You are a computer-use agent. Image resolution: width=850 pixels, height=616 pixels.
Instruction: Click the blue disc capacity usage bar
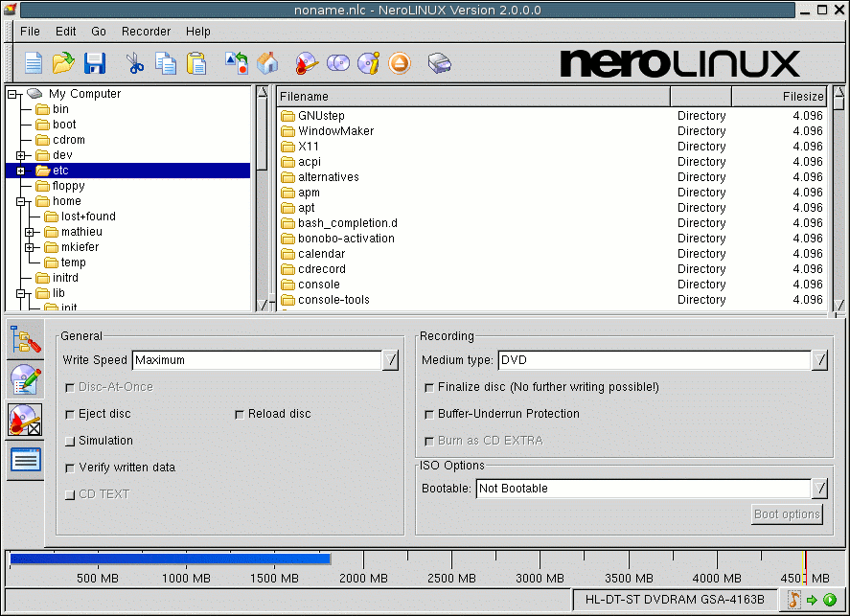click(171, 559)
